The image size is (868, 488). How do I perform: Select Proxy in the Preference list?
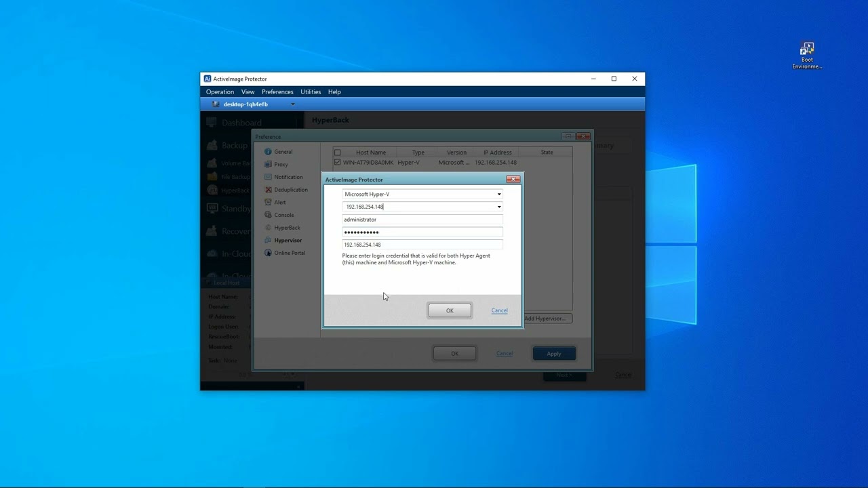pos(281,164)
